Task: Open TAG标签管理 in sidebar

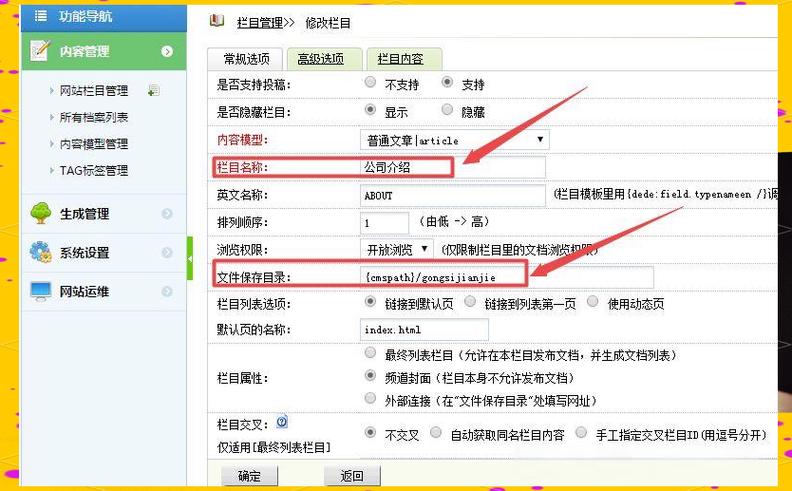Action: point(94,171)
